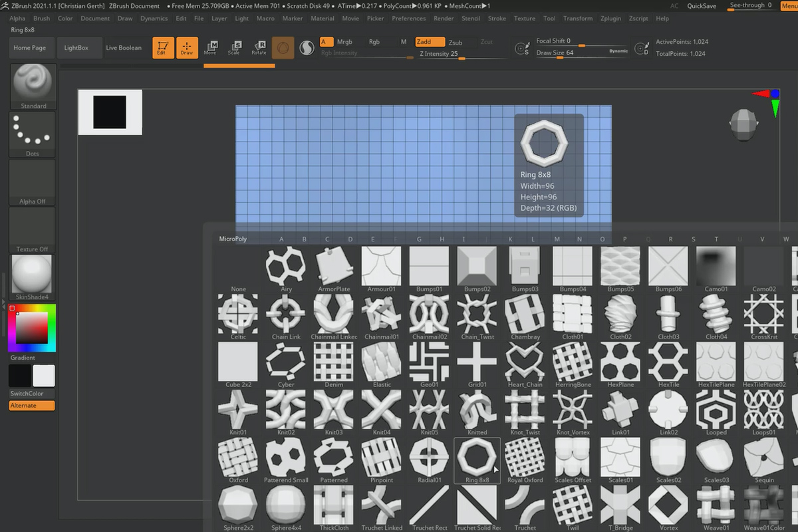Image resolution: width=798 pixels, height=532 pixels.
Task: Pick the Heart_Chain MicroPoly
Action: [525, 365]
